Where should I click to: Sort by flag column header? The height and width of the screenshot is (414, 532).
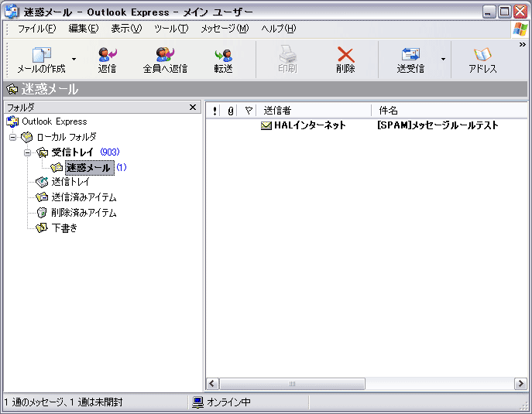[x=249, y=111]
